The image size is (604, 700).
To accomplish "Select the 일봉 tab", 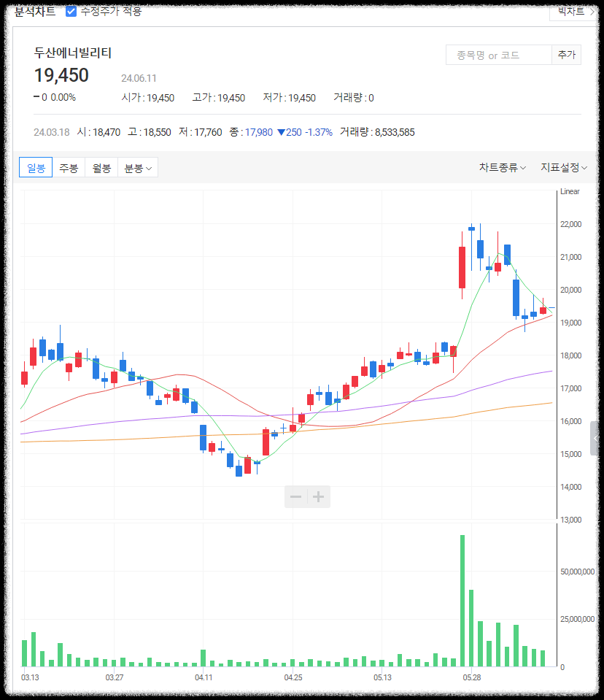I will pyautogui.click(x=36, y=168).
